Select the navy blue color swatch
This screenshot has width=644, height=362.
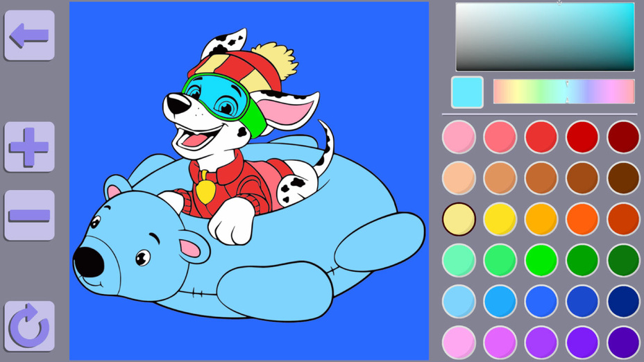tap(623, 301)
